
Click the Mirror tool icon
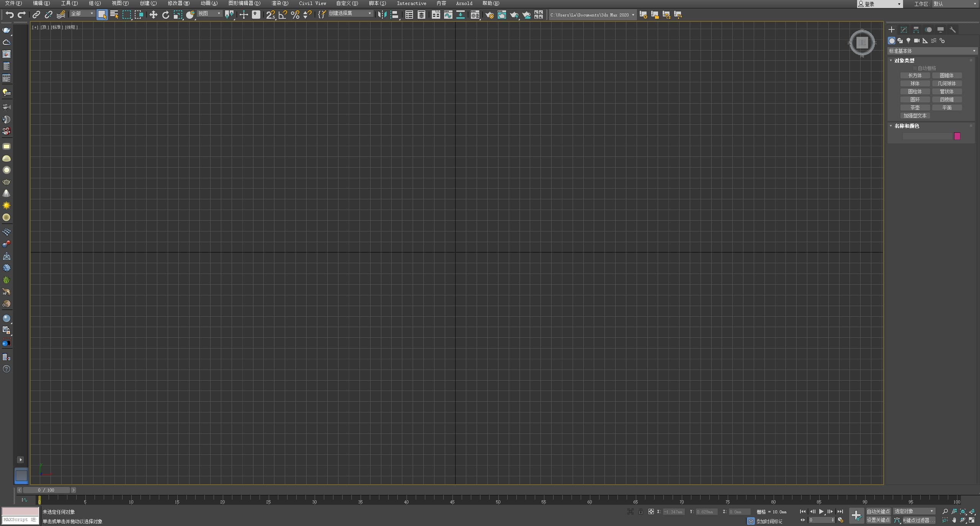[x=382, y=15]
